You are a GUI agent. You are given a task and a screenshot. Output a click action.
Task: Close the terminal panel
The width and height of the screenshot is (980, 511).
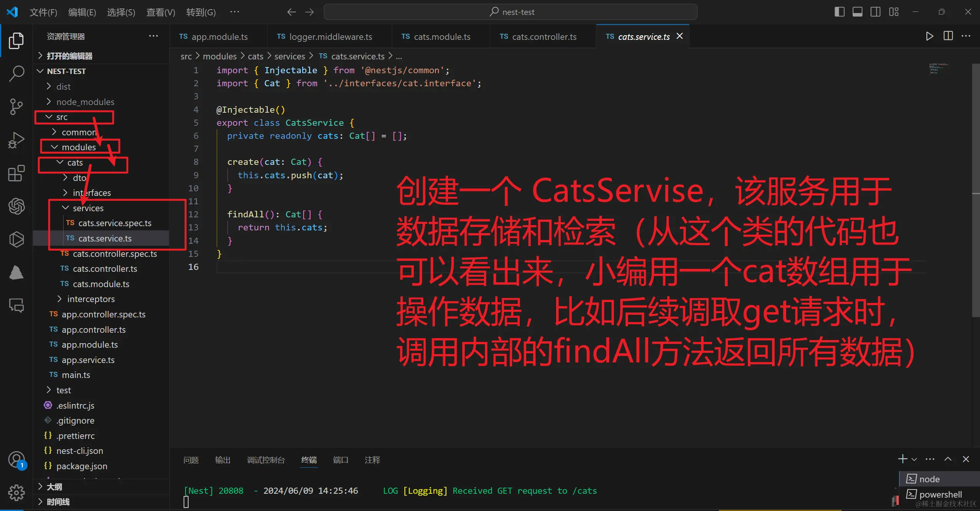966,459
